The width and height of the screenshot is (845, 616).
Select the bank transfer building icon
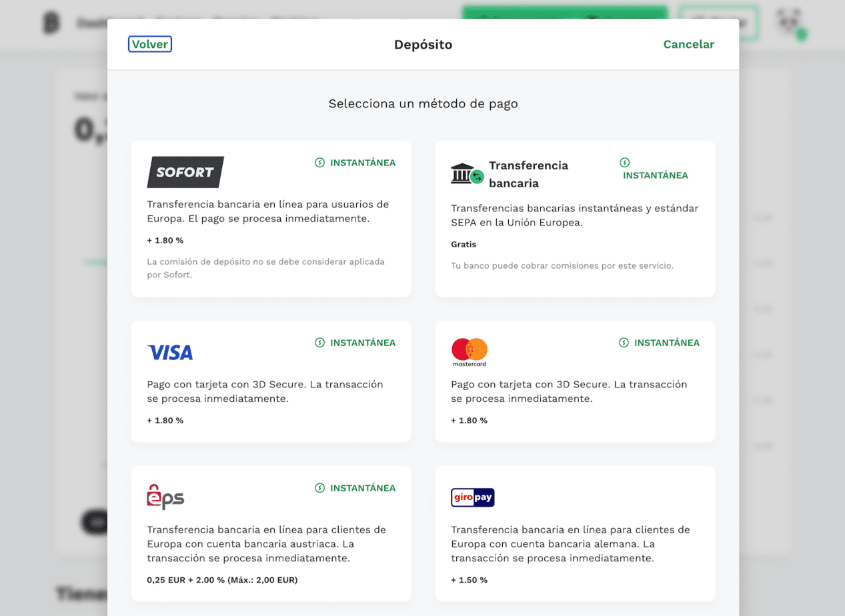pyautogui.click(x=467, y=174)
